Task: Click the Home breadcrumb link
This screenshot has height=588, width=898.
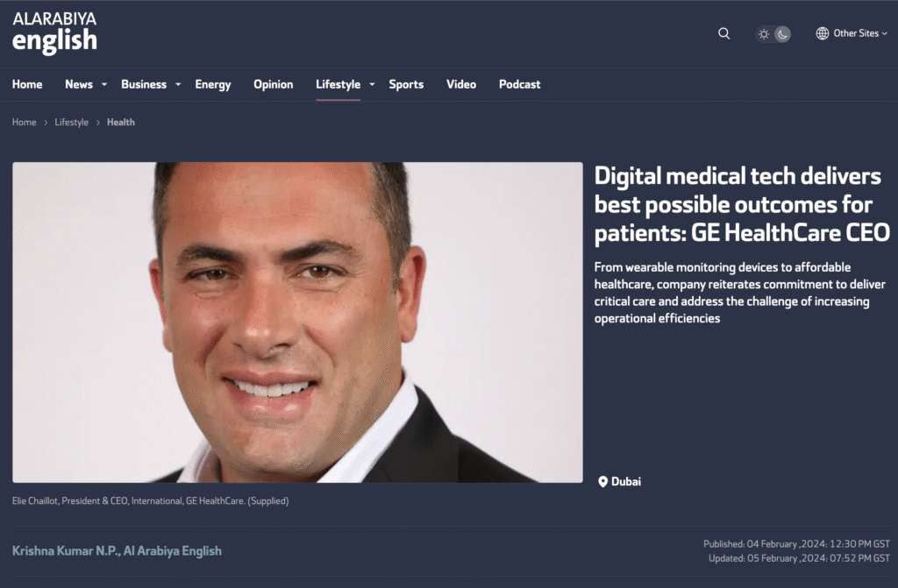Action: click(24, 123)
